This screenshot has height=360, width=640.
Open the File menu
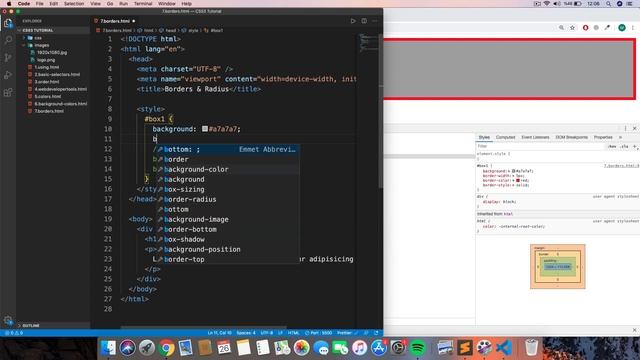point(39,4)
